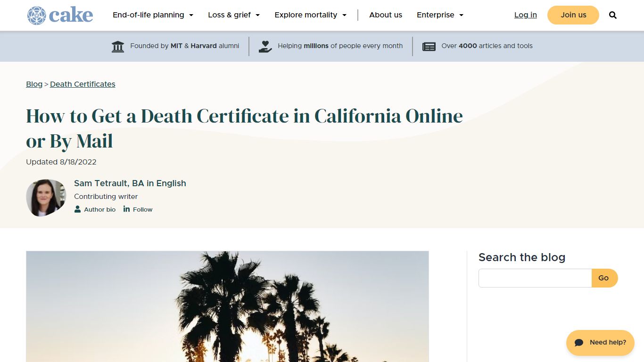Click author name Sam Tetrault

pyautogui.click(x=130, y=183)
